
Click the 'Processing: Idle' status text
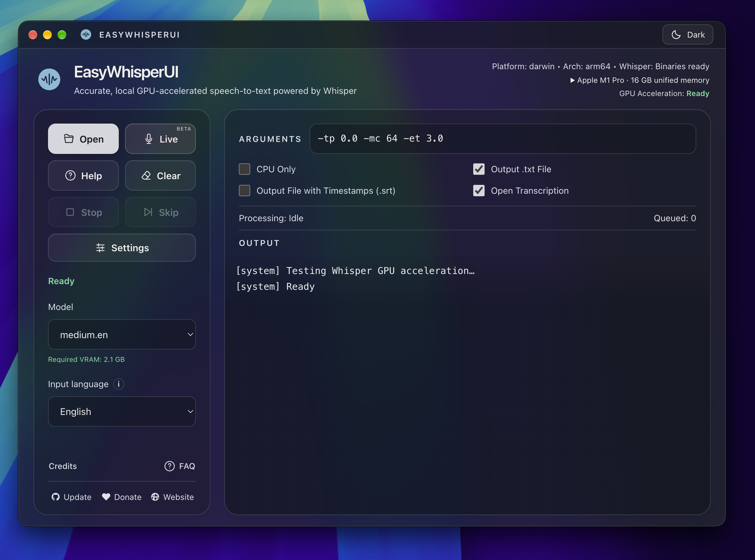point(271,218)
